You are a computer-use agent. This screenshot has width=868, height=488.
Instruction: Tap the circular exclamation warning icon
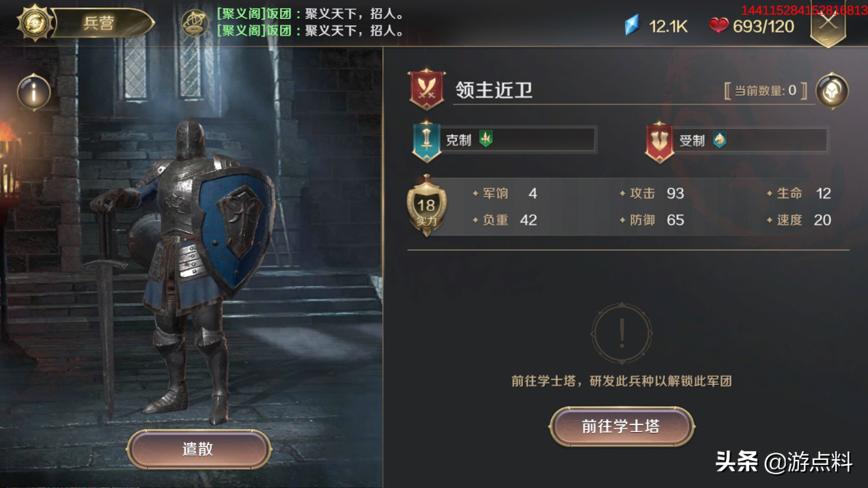point(621,334)
